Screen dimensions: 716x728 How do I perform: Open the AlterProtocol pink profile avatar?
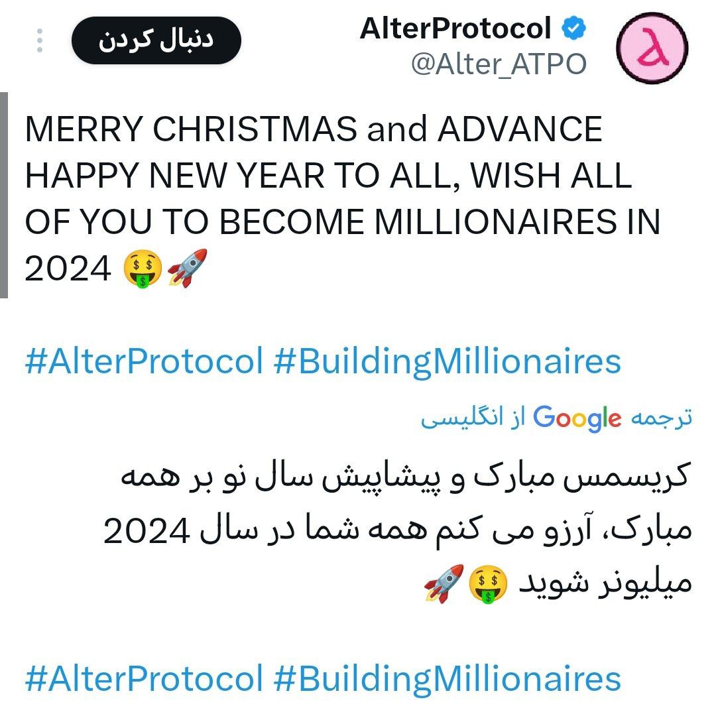[x=652, y=48]
